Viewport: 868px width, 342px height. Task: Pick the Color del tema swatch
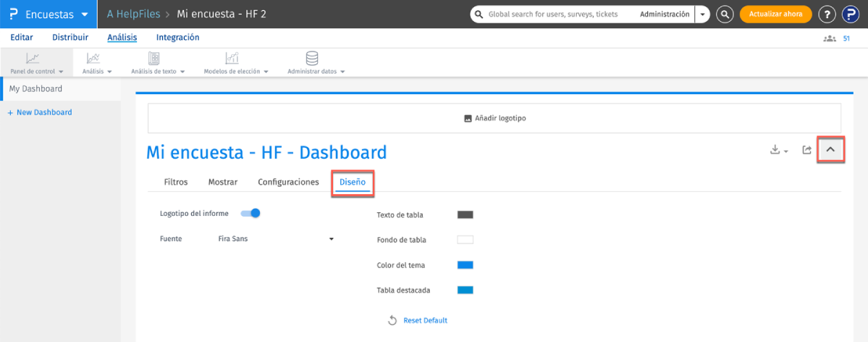click(465, 265)
